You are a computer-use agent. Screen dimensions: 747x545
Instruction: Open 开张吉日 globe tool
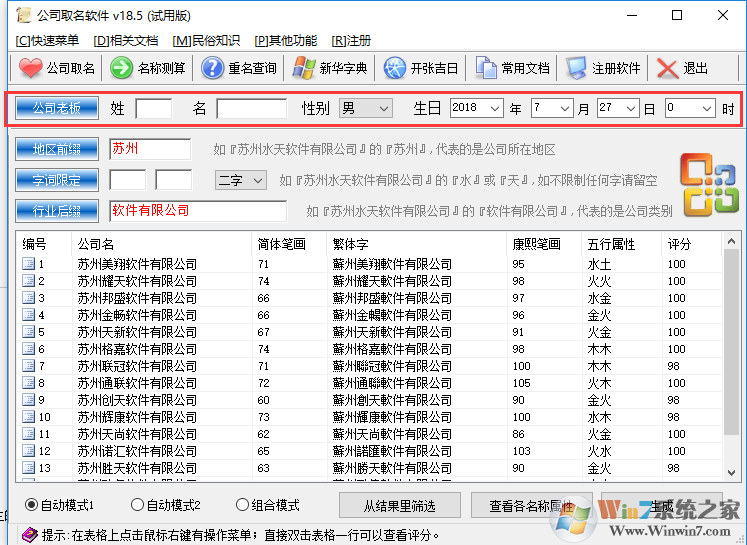point(394,68)
